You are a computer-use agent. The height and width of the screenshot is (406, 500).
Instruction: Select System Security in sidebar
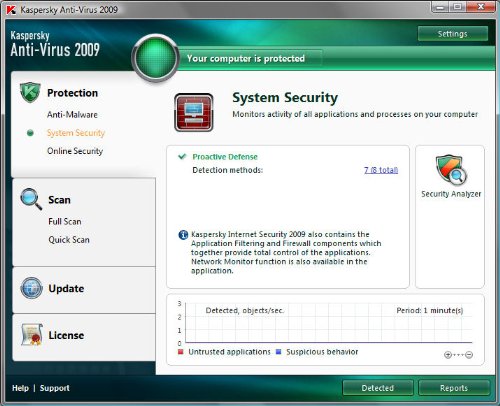[x=76, y=133]
